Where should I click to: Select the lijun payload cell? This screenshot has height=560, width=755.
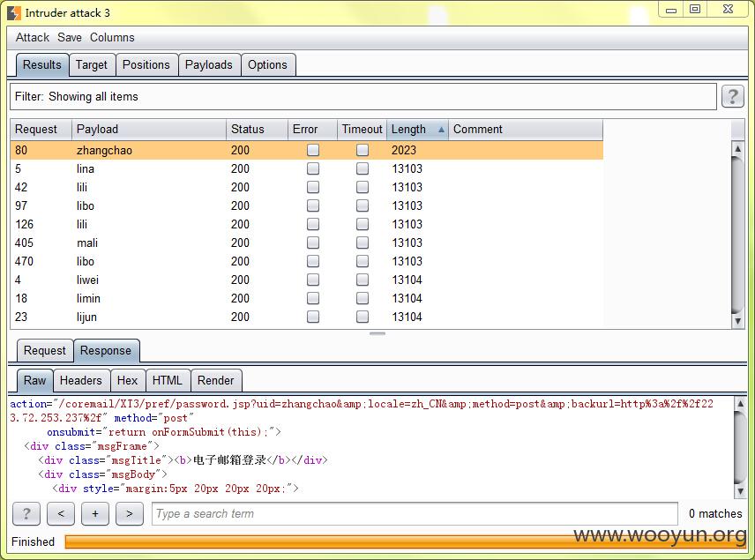click(x=149, y=317)
